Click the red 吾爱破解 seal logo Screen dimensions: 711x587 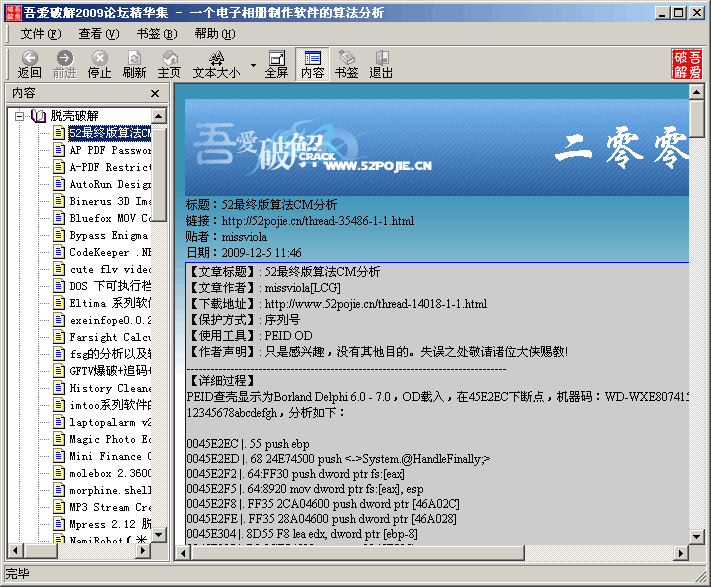(x=687, y=64)
